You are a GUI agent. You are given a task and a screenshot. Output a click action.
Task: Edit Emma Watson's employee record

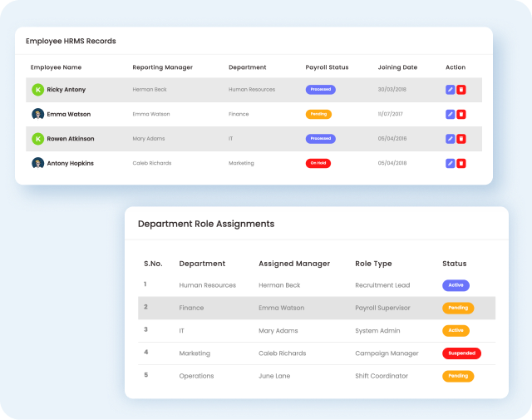point(451,114)
